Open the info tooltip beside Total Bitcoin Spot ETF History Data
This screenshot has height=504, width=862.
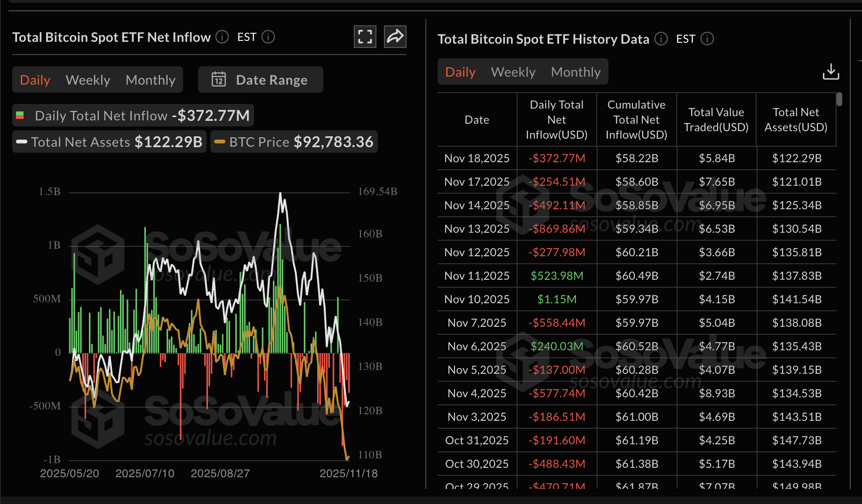[661, 39]
